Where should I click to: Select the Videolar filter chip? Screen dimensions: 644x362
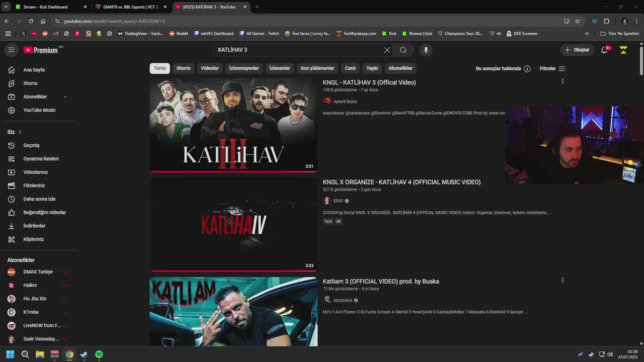[x=210, y=68]
